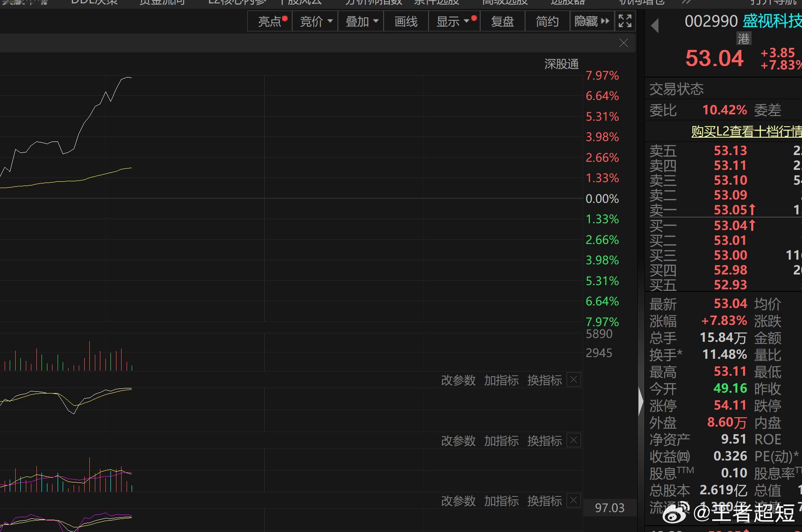Viewport: 802px width, 532px height.
Task: Click the 深股通 label on the chart
Action: click(x=561, y=64)
